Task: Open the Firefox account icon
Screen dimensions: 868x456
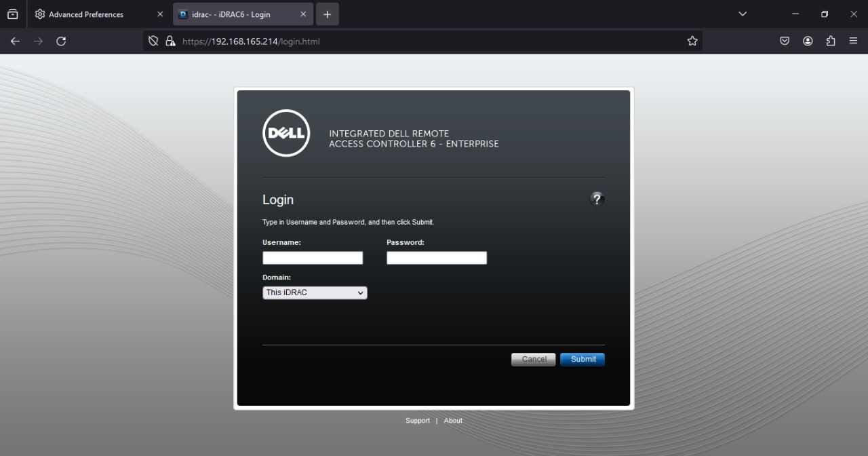Action: 808,41
